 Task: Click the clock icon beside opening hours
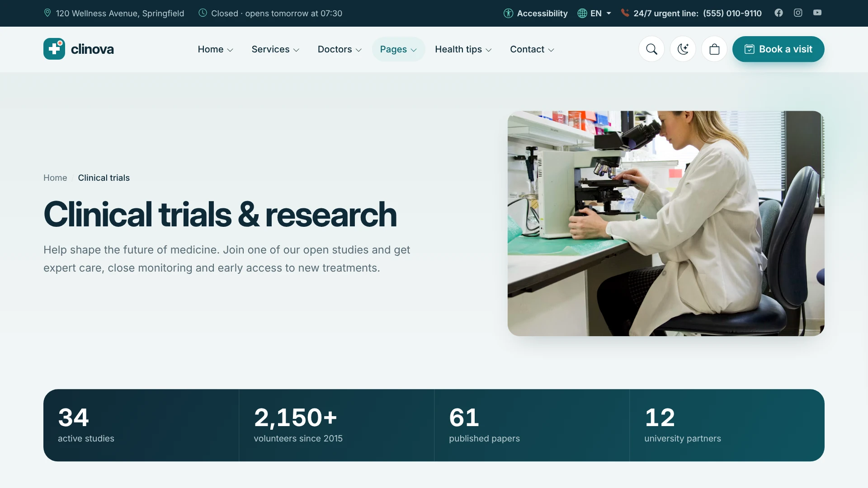pos(203,13)
